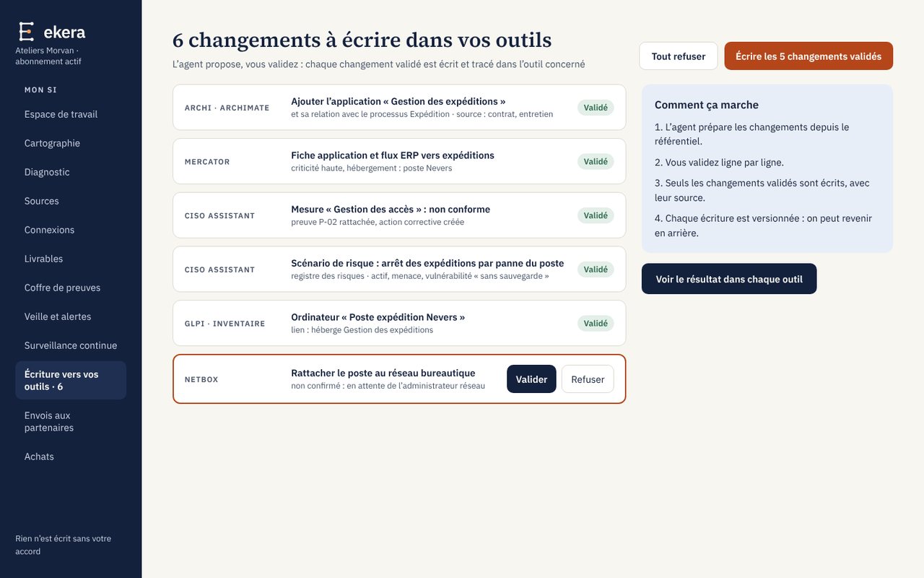Click the GLPI · INVENTAIRE label
Screen dimensions: 924x578
pyautogui.click(x=225, y=324)
